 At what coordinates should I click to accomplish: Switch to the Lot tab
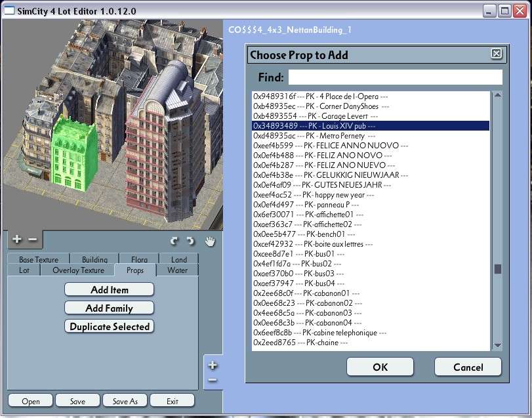(x=24, y=270)
